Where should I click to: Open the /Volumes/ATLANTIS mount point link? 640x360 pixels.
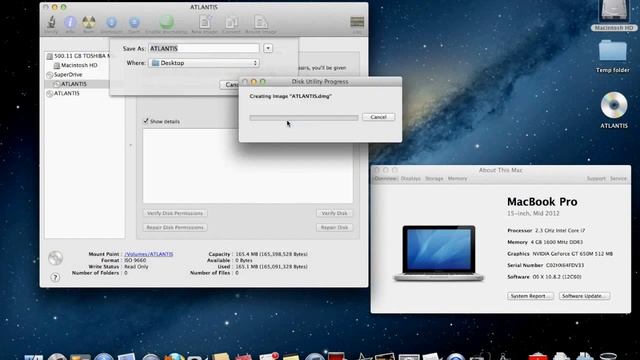[149, 254]
